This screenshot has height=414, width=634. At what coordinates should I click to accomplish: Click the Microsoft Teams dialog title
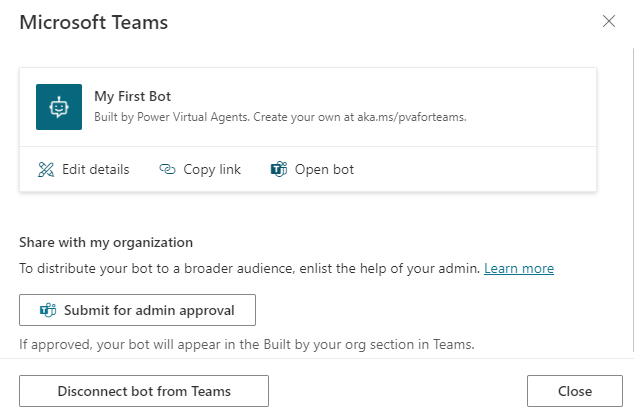[94, 22]
